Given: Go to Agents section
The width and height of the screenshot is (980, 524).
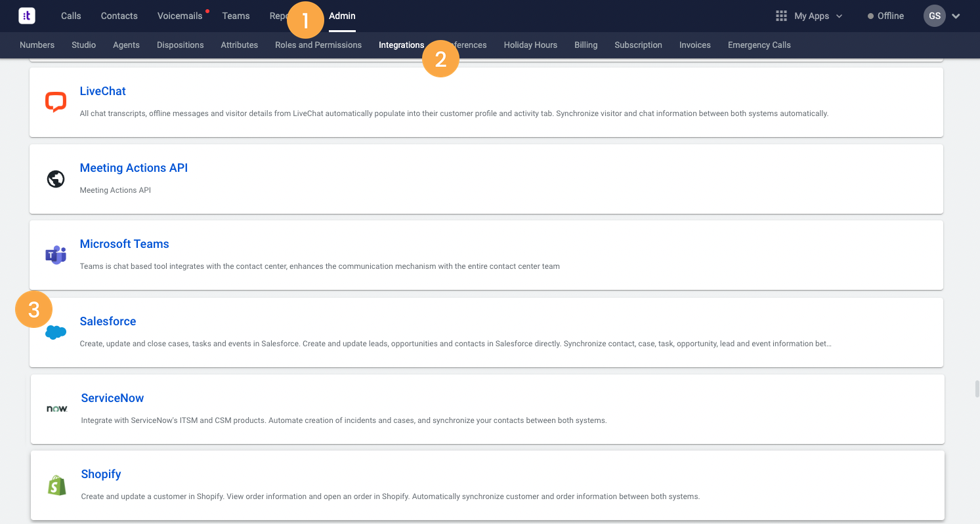Looking at the screenshot, I should 126,45.
